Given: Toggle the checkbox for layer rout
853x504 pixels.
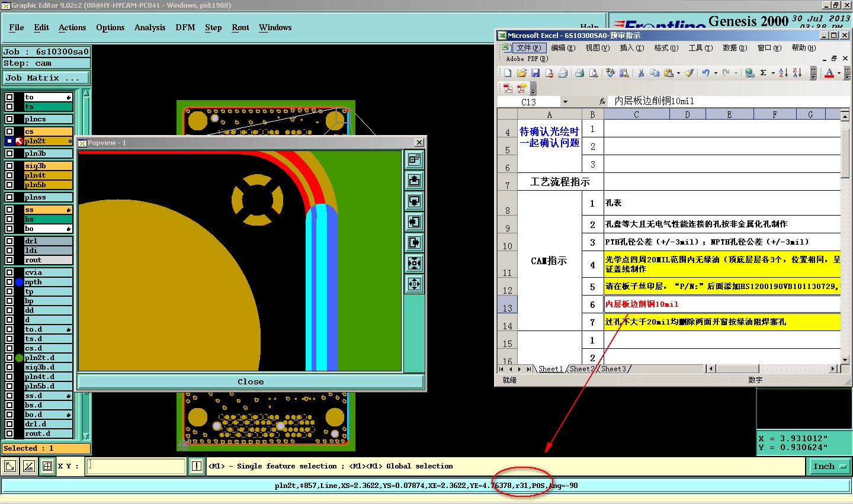Looking at the screenshot, I should 9,260.
